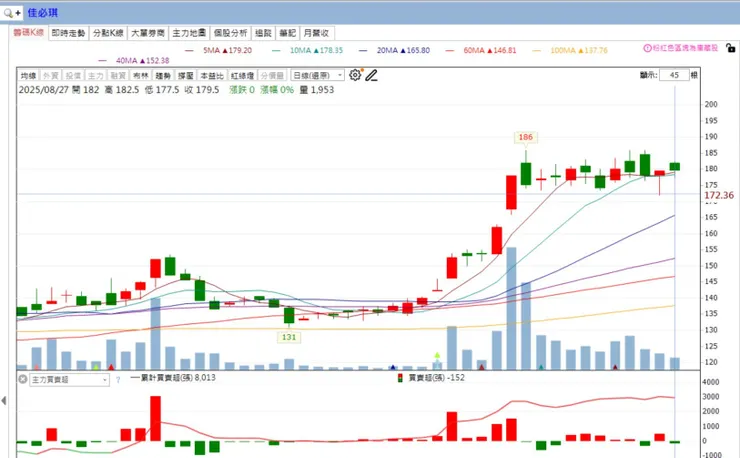Click the 顯示 bar count field showing 45

tap(674, 75)
